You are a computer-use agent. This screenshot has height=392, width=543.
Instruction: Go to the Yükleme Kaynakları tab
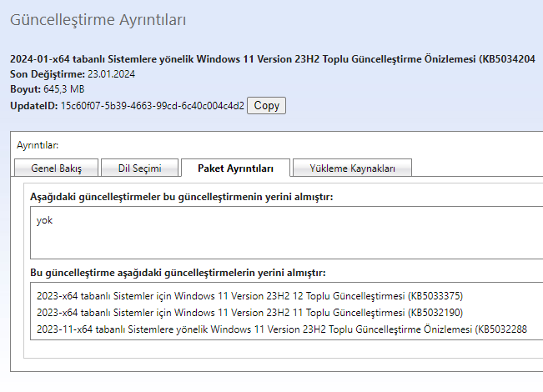pyautogui.click(x=352, y=168)
